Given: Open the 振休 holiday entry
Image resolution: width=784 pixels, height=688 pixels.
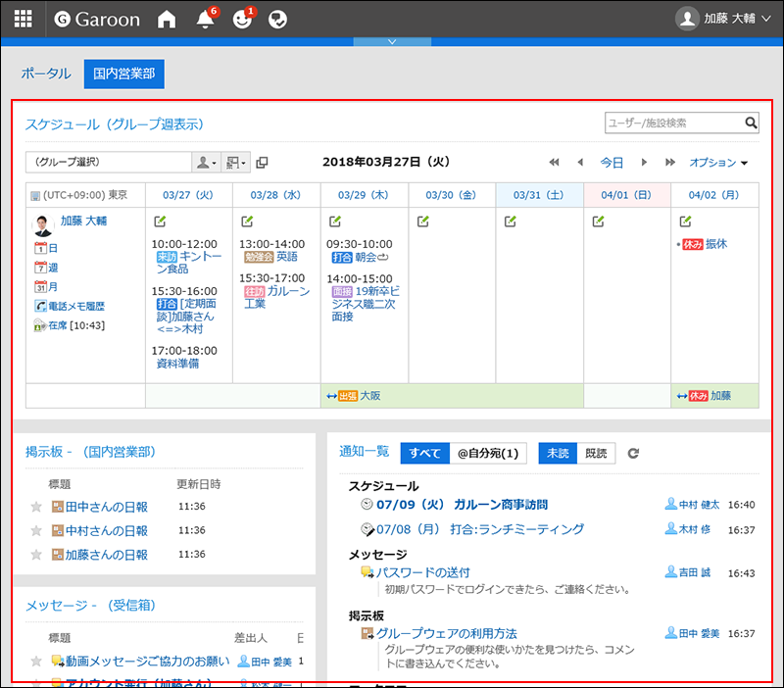Looking at the screenshot, I should coord(716,244).
